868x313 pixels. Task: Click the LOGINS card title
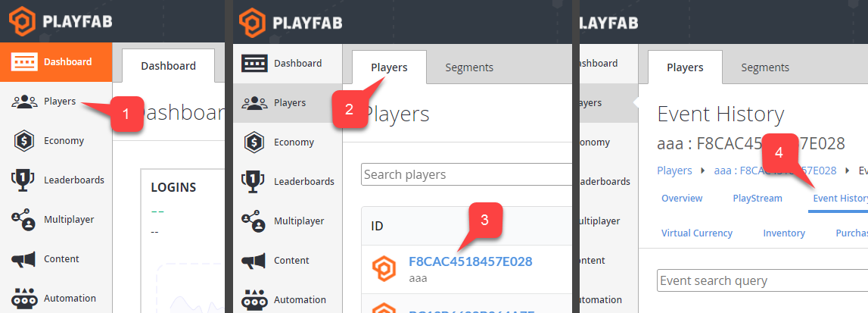coord(173,187)
